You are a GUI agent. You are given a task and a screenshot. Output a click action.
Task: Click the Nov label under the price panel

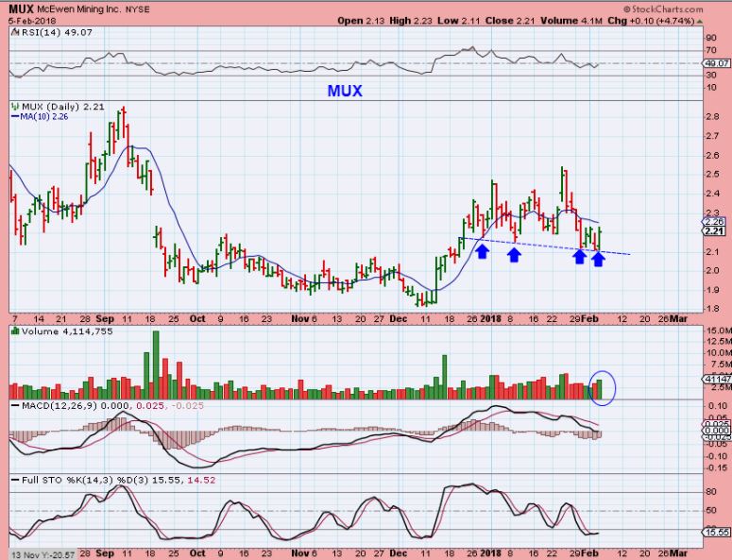(299, 319)
